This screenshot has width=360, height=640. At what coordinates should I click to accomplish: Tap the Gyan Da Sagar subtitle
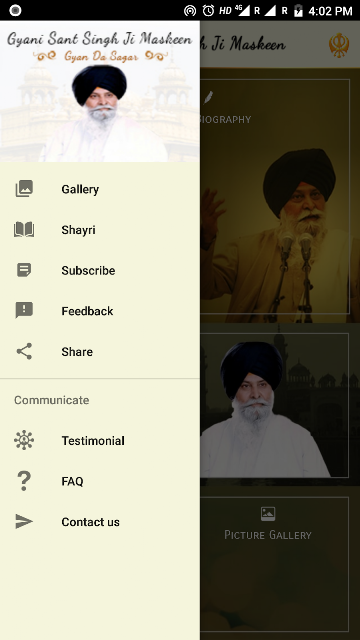[101, 56]
